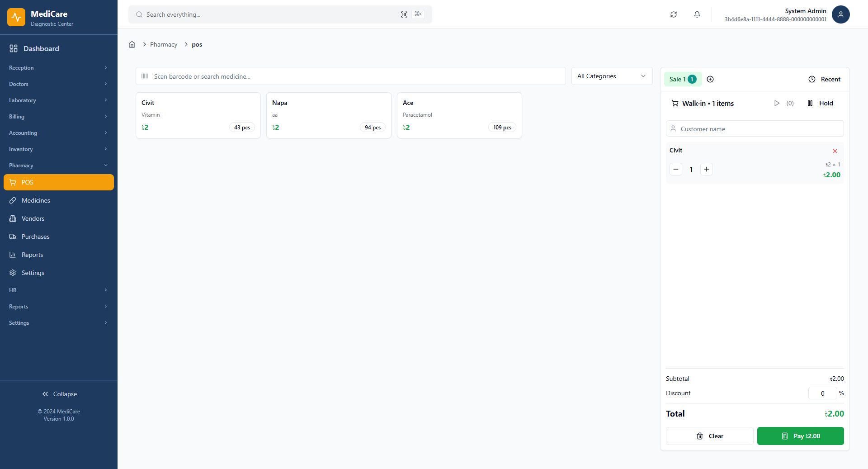This screenshot has height=469, width=868.
Task: Click the barcode scanner icon in search
Action: click(x=404, y=14)
